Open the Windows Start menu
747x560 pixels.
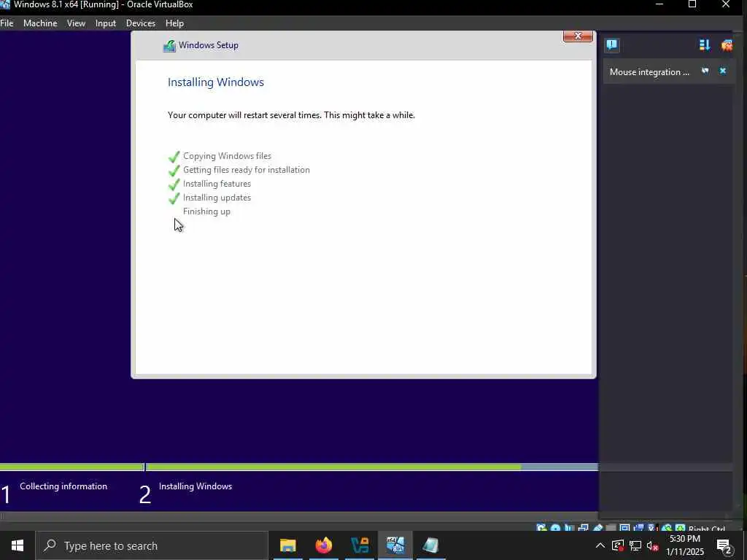18,545
